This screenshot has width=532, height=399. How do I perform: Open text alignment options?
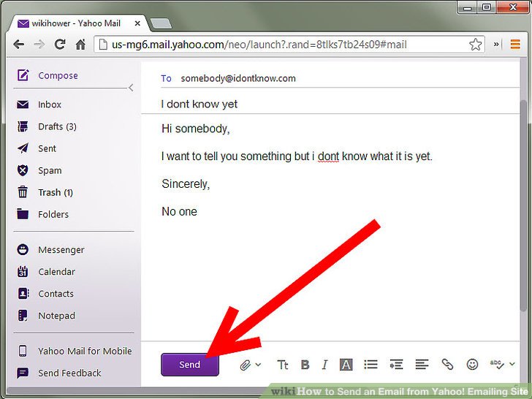pos(422,365)
